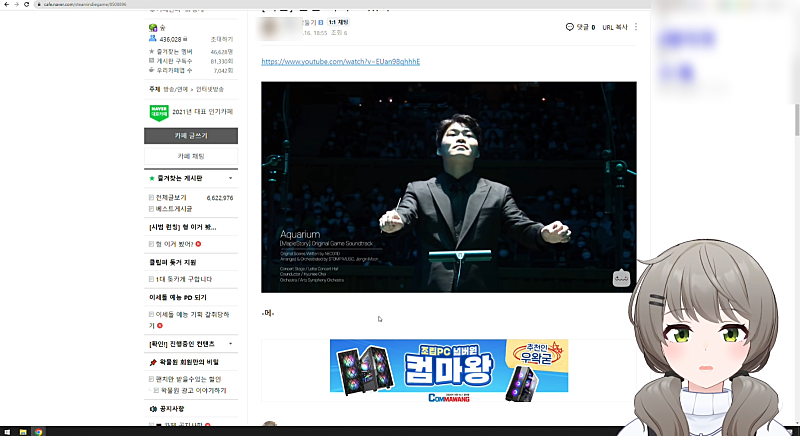
Task: Click the board icon next to 전체글보기
Action: 152,197
